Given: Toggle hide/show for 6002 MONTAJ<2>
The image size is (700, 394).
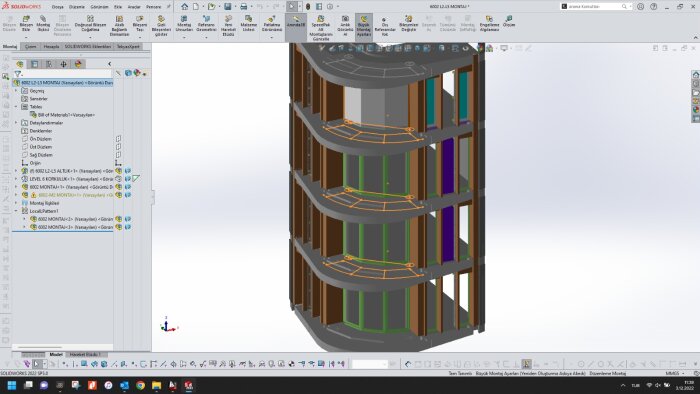Looking at the screenshot, I should pyautogui.click(x=119, y=219).
